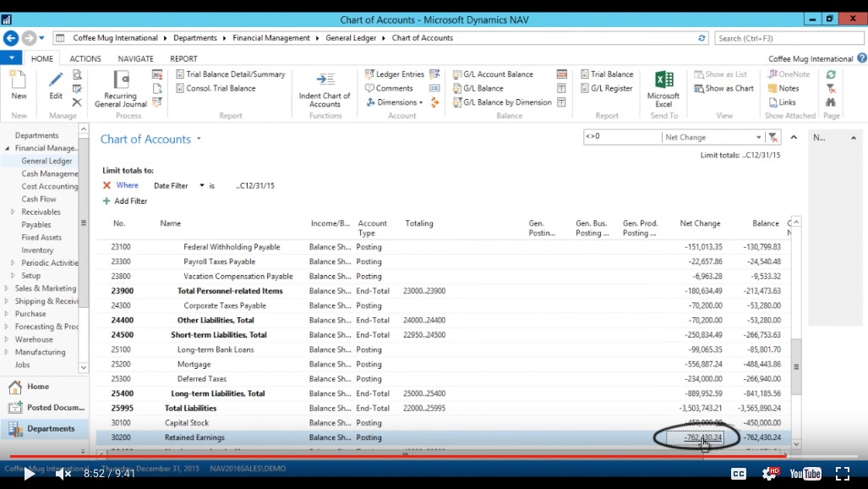Expand the Warehouse tree node
This screenshot has width=868, height=489.
6,339
